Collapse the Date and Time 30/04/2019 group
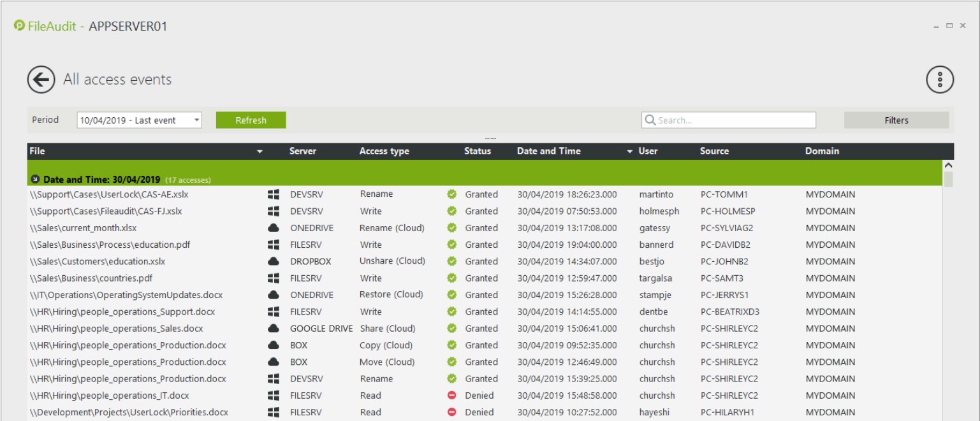 (36, 180)
